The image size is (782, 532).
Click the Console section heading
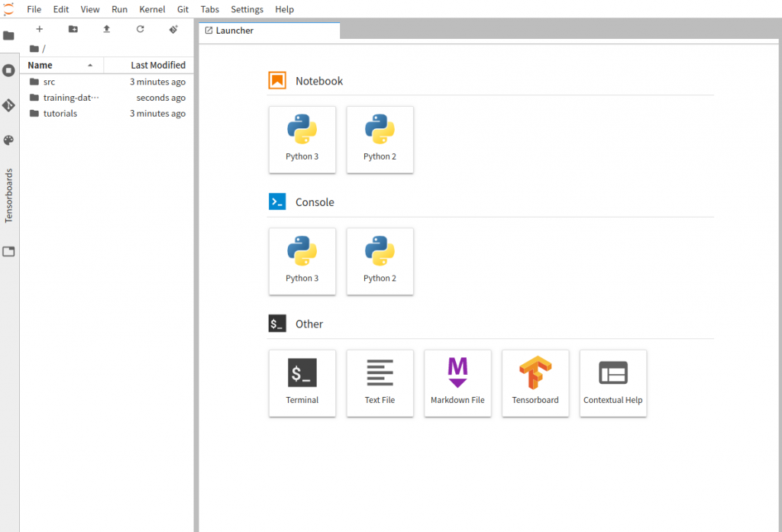(x=315, y=202)
